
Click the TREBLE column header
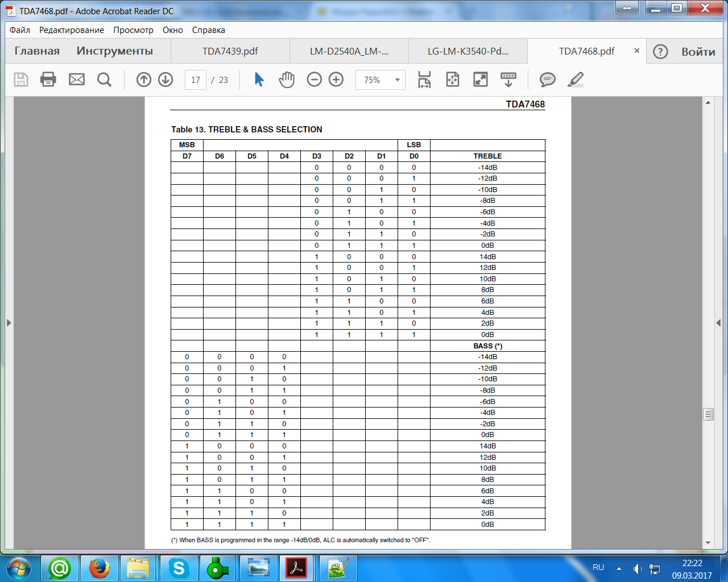[487, 156]
